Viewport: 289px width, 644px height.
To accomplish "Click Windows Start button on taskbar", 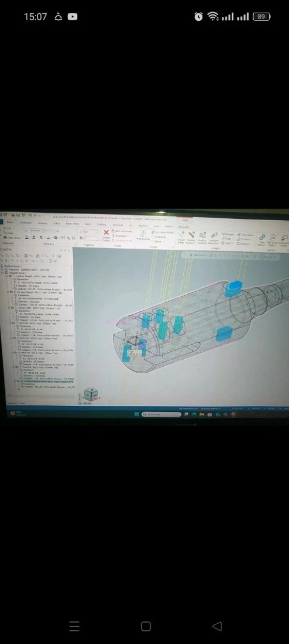I will (136, 414).
